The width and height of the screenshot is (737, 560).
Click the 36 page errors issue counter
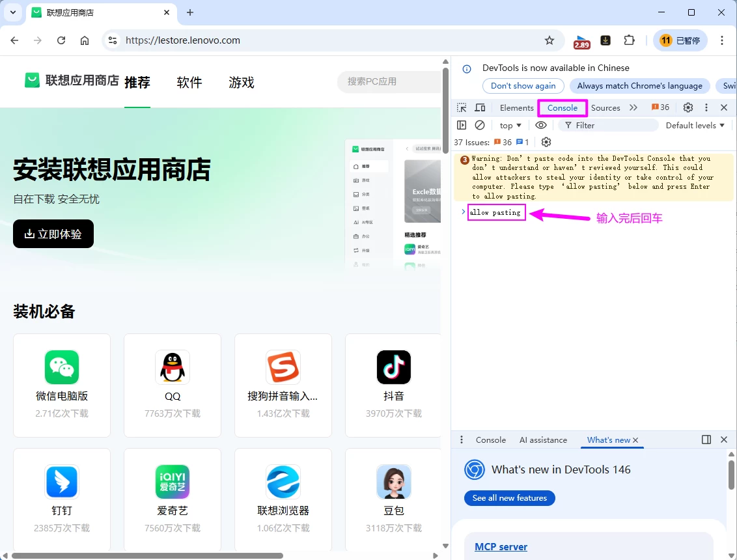(503, 142)
